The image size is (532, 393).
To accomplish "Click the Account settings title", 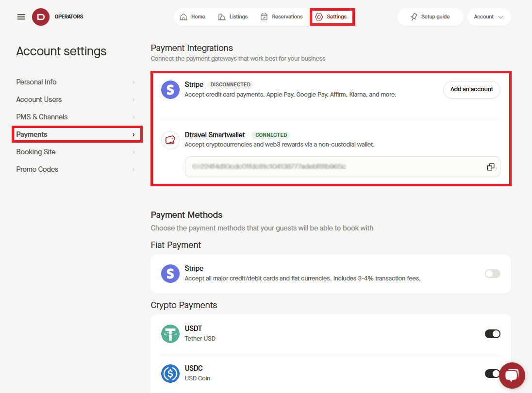I will point(62,51).
